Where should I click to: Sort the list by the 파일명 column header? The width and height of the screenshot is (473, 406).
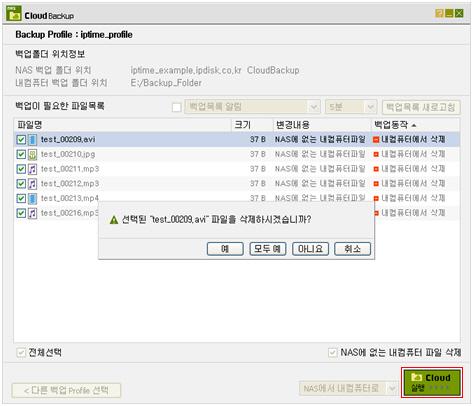pos(123,125)
